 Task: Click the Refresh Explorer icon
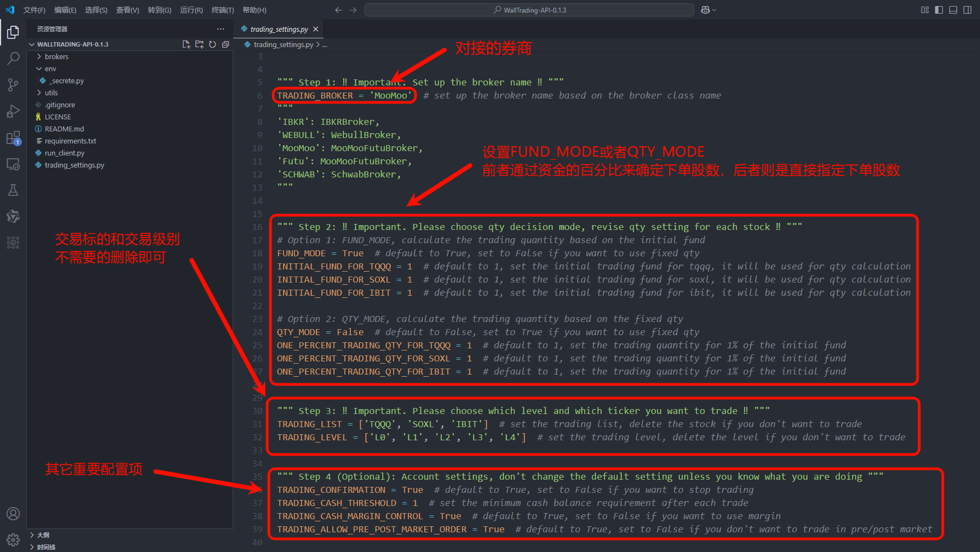tap(212, 44)
